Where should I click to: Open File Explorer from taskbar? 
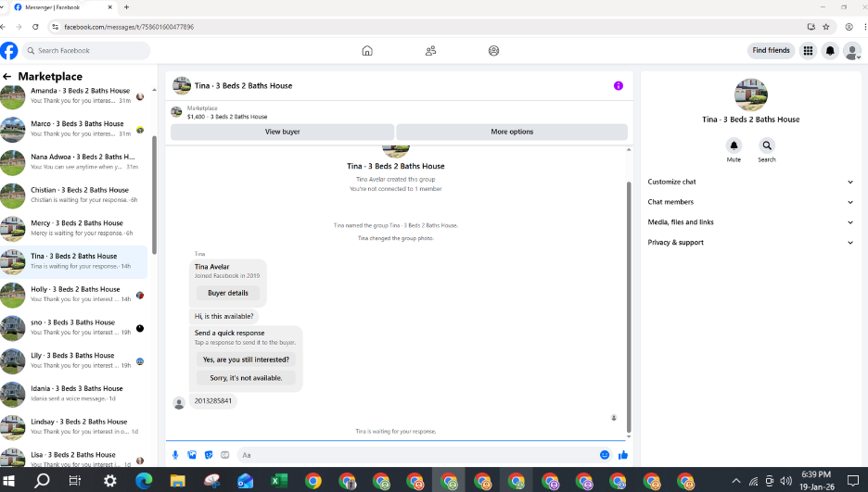pos(178,480)
